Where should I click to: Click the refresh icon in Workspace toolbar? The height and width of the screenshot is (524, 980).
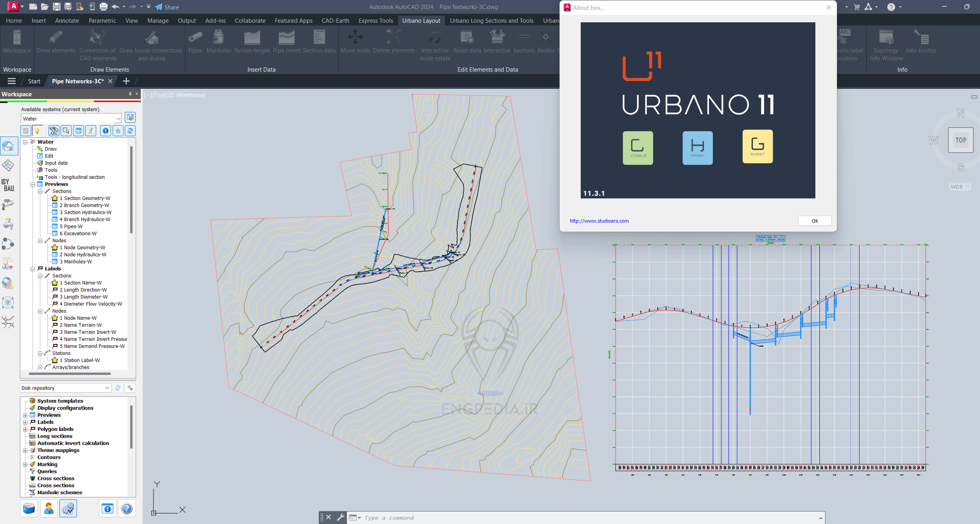coord(130,131)
